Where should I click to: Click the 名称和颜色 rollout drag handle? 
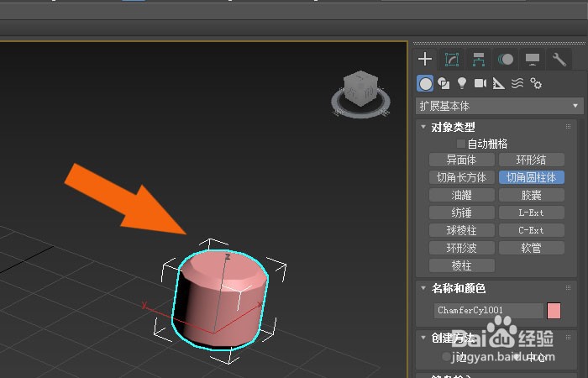point(568,288)
